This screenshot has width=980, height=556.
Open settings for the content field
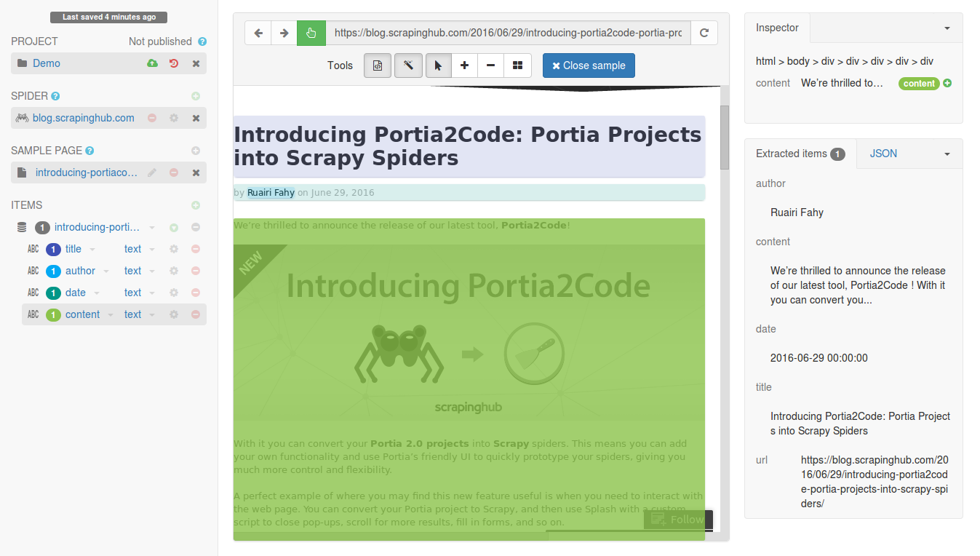coord(174,314)
